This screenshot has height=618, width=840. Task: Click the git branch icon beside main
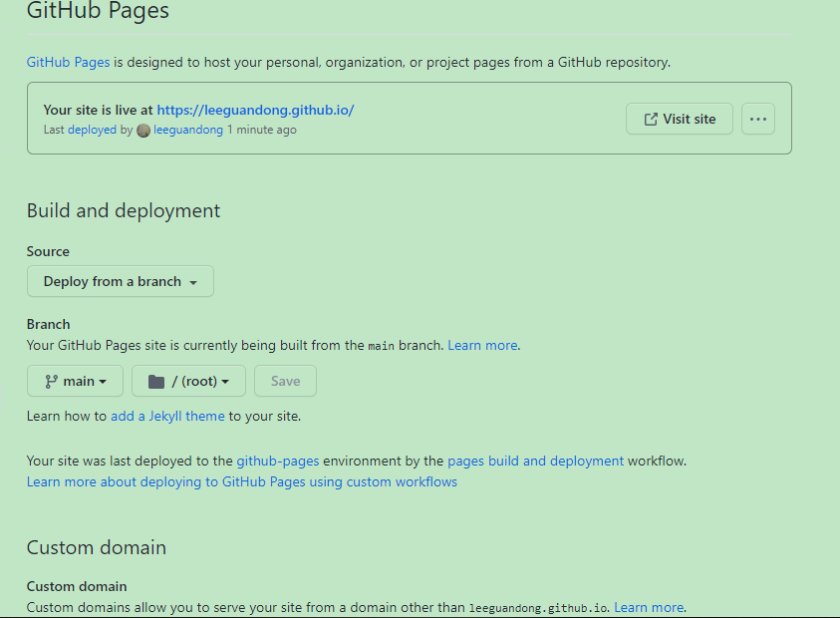tap(52, 382)
